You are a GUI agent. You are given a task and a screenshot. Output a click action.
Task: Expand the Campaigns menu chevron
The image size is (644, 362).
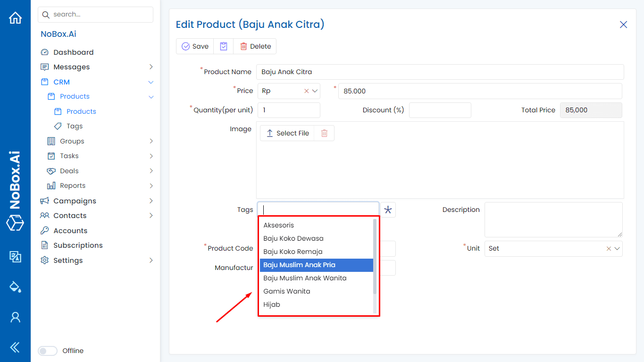[x=151, y=201]
